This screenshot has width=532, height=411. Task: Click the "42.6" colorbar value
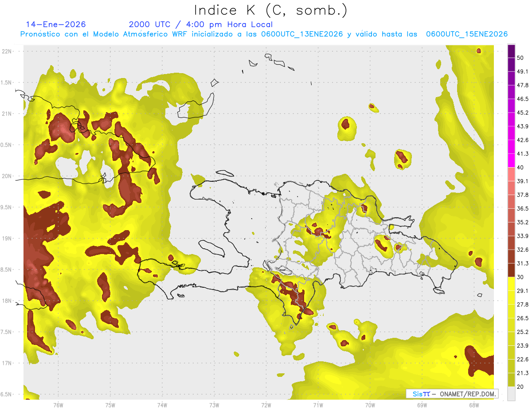(x=523, y=140)
